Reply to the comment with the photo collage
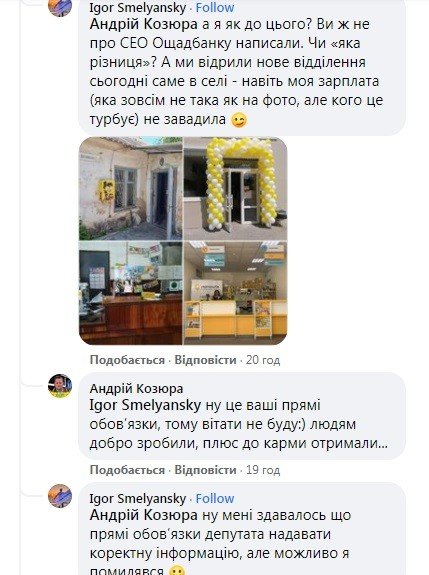This screenshot has width=429, height=575. (205, 360)
